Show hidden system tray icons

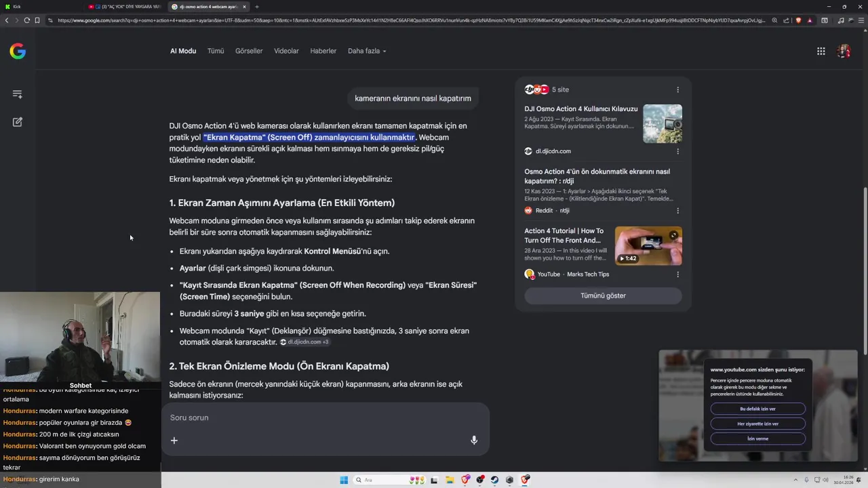tap(796, 480)
